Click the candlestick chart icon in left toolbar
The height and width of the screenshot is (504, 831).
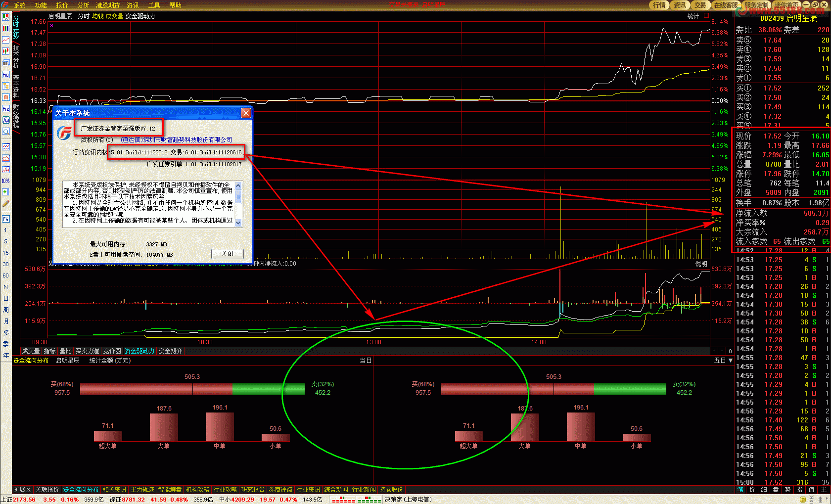pos(6,51)
